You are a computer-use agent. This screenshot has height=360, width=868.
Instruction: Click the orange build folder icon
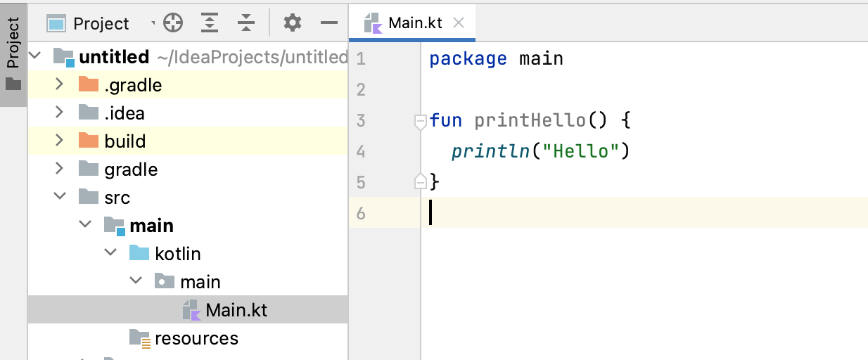(x=89, y=141)
